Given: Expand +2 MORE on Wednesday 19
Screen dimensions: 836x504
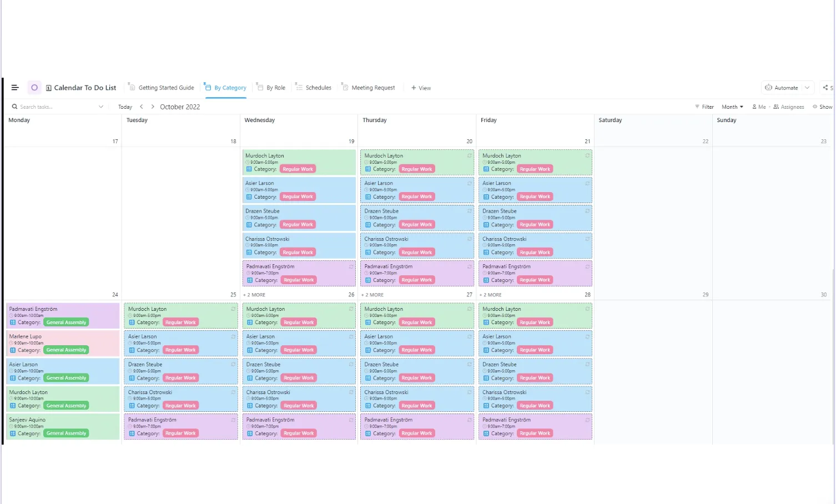Looking at the screenshot, I should click(254, 295).
